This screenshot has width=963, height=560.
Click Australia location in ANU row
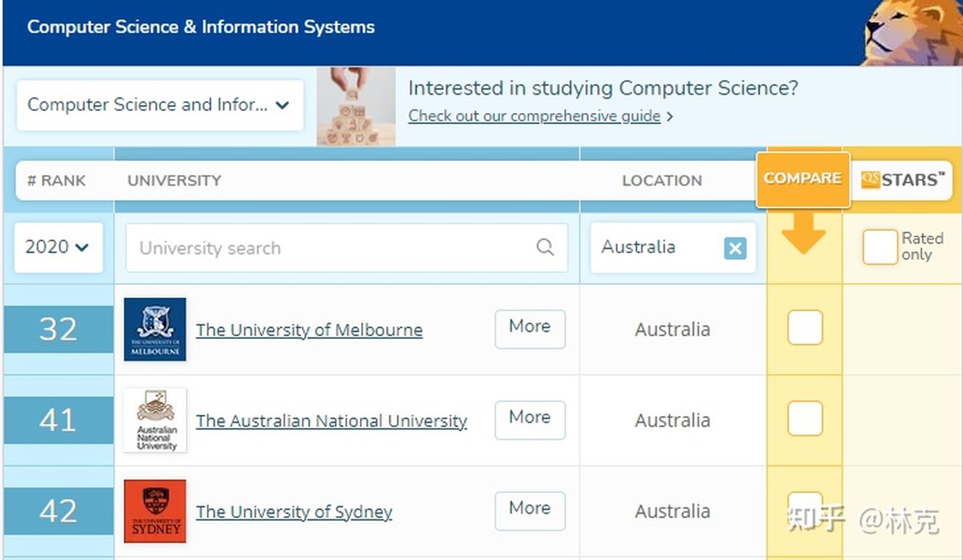(673, 420)
